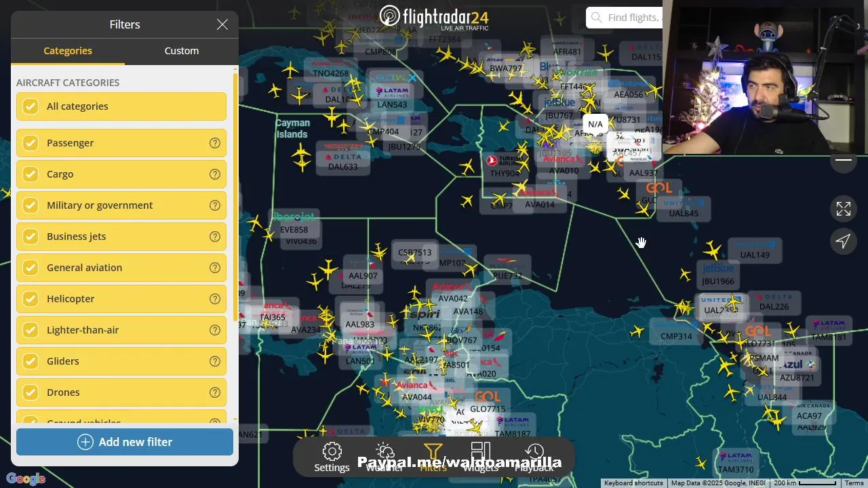Click the search magnifier icon
This screenshot has height=488, width=868.
click(x=597, y=18)
